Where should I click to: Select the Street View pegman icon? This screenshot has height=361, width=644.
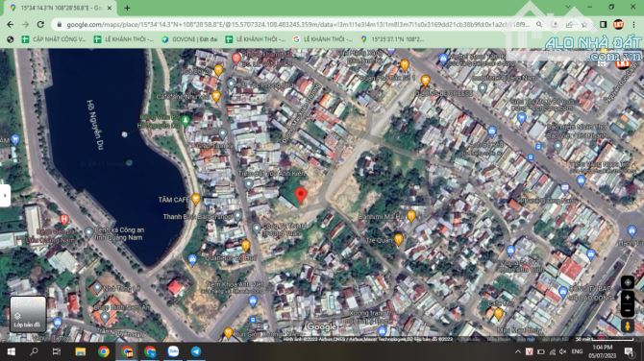[627, 326]
